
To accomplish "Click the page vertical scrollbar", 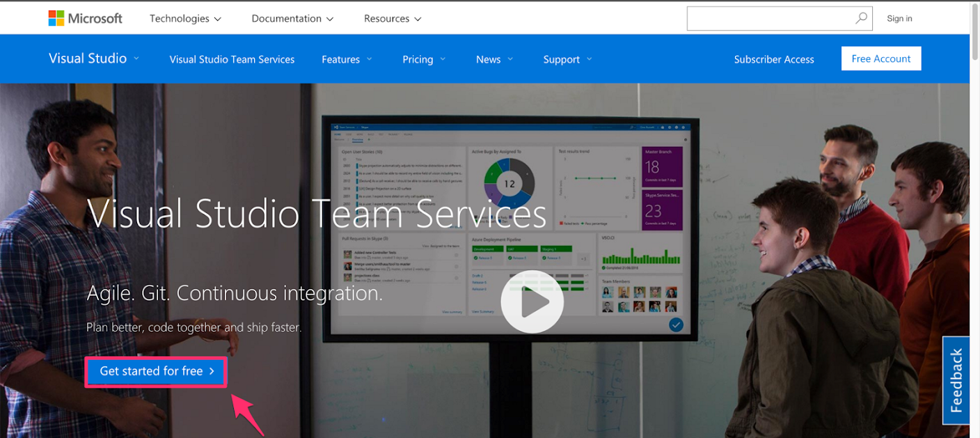I will 974,209.
